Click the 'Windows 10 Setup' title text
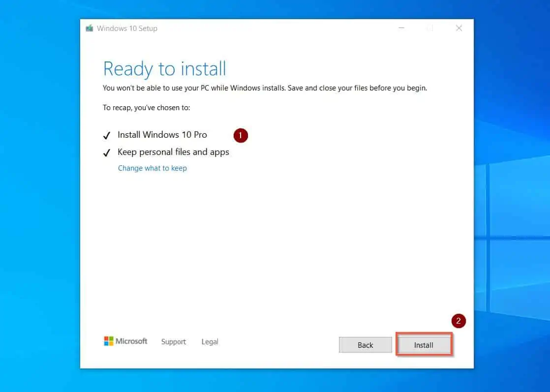 coord(127,29)
